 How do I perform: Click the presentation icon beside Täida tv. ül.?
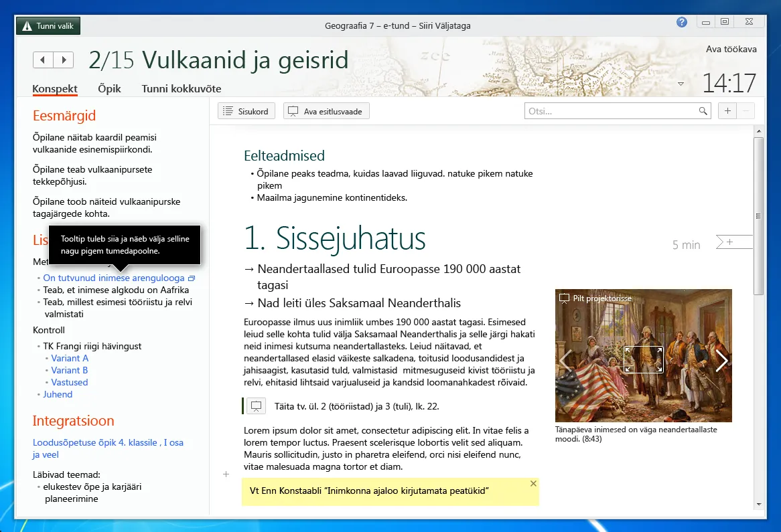tap(256, 406)
